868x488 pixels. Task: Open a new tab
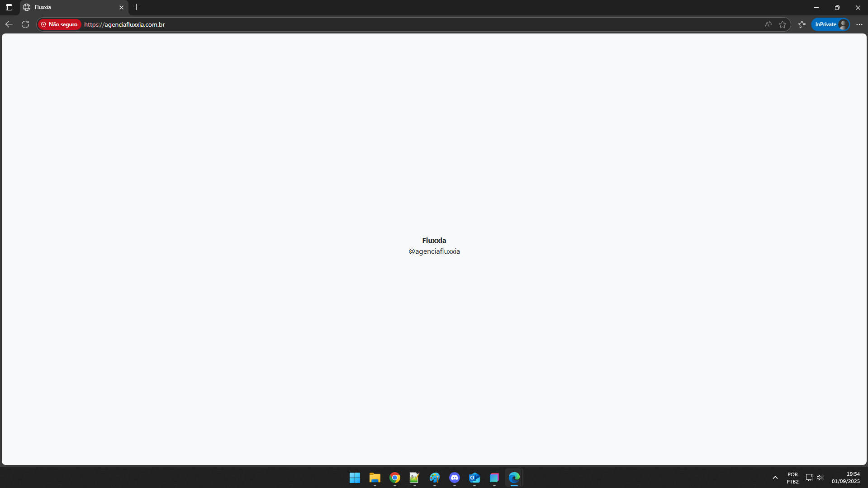tap(137, 7)
